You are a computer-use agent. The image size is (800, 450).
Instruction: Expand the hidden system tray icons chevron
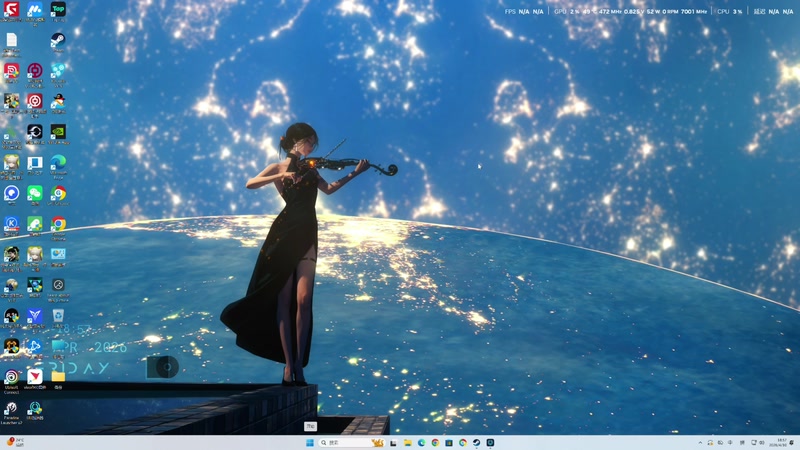pyautogui.click(x=701, y=442)
